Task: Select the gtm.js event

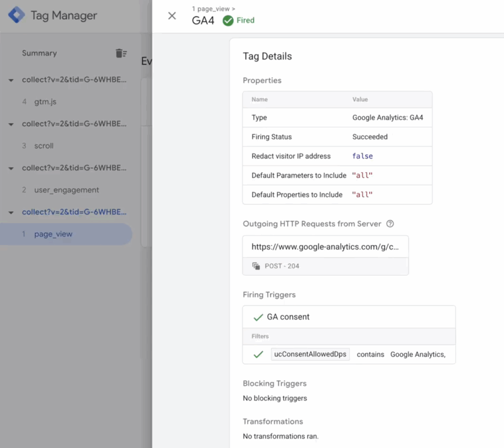Action: (45, 101)
